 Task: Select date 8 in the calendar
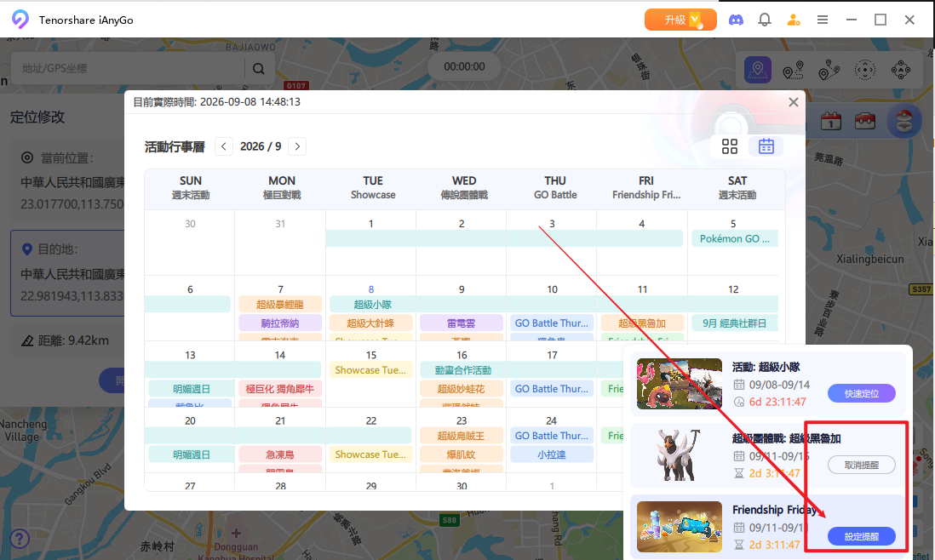pos(371,289)
